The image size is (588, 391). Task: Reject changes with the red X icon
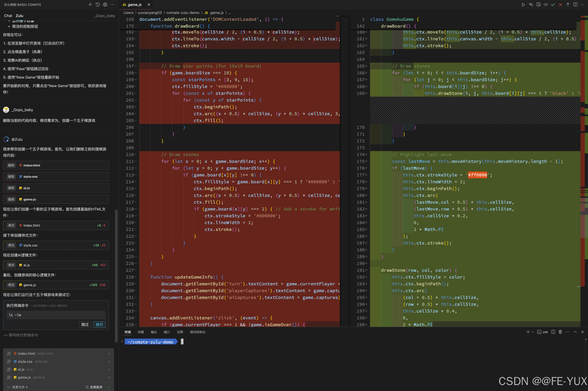tap(560, 4)
